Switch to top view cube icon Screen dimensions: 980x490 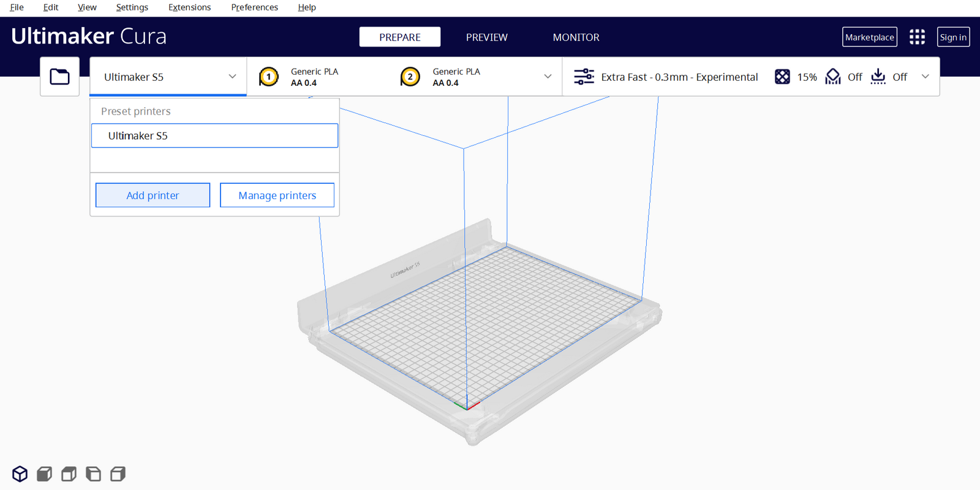[69, 474]
